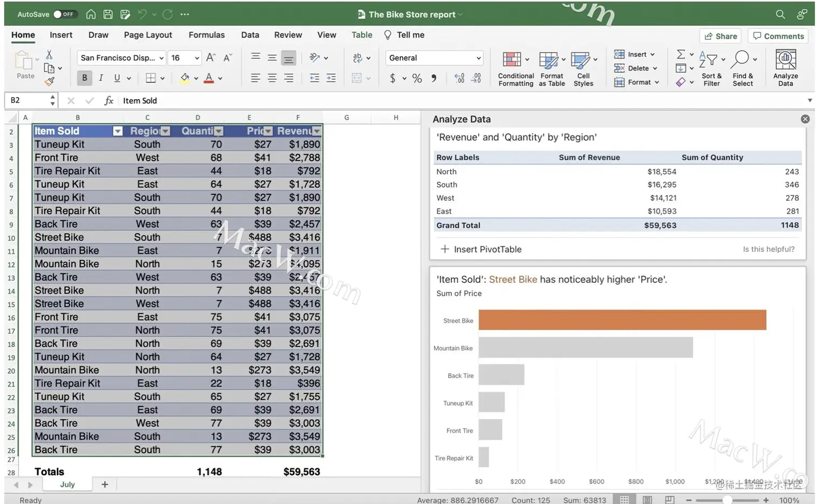Click the Format Painter brush icon
Image resolution: width=816 pixels, height=504 pixels.
coord(49,81)
